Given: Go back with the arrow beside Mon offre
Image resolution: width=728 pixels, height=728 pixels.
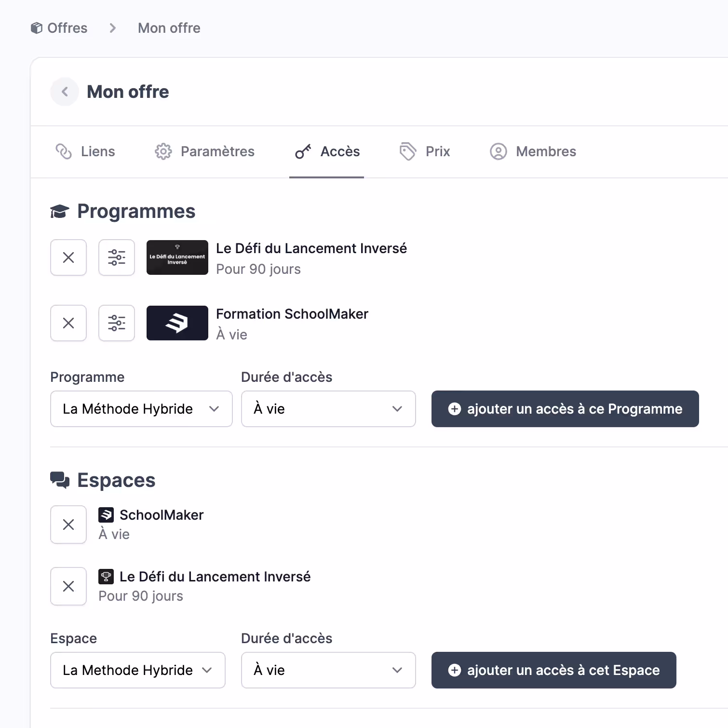Looking at the screenshot, I should [x=65, y=92].
